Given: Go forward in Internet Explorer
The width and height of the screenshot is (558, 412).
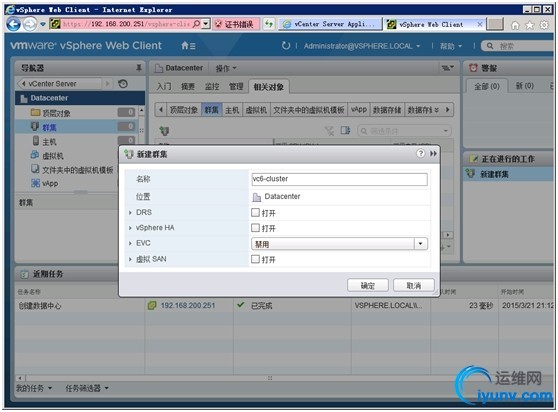Looking at the screenshot, I should tap(30, 24).
